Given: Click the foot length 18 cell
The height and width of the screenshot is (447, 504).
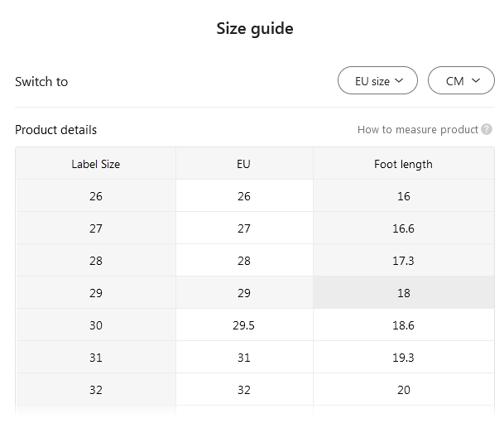Looking at the screenshot, I should click(x=403, y=293).
